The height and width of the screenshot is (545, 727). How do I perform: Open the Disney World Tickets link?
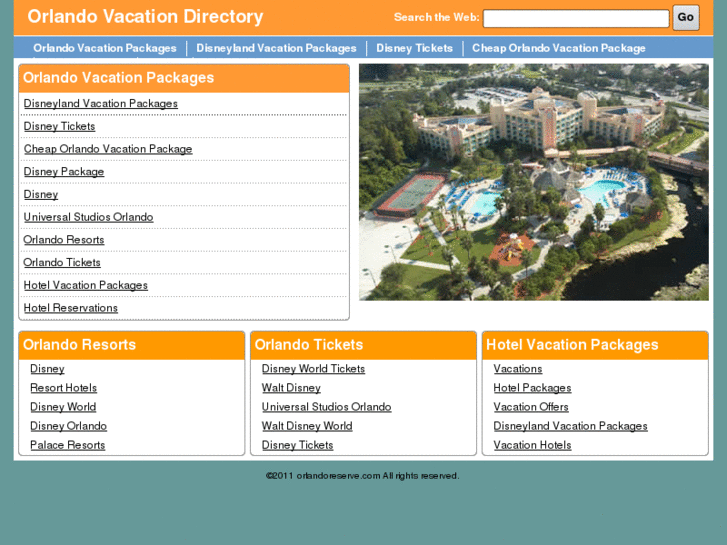313,369
